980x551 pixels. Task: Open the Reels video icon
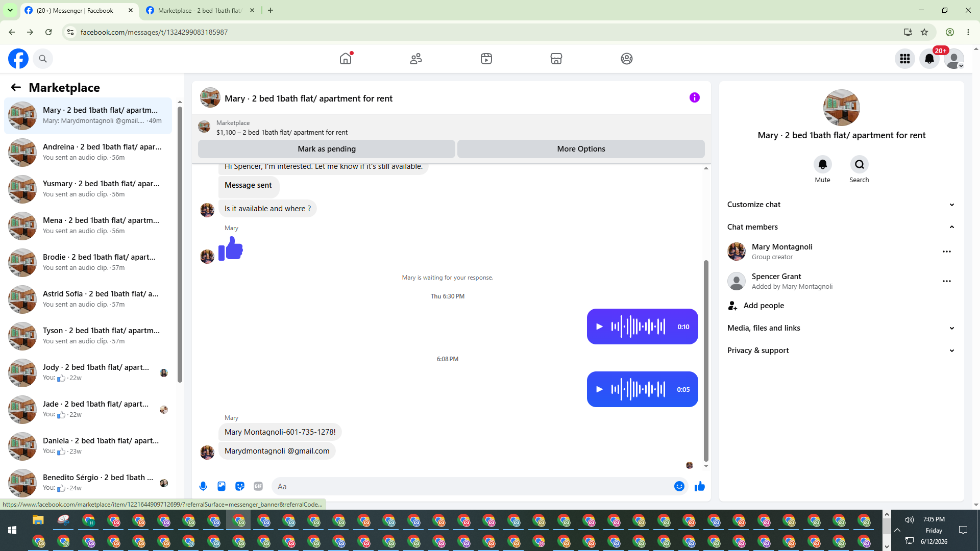tap(486, 59)
